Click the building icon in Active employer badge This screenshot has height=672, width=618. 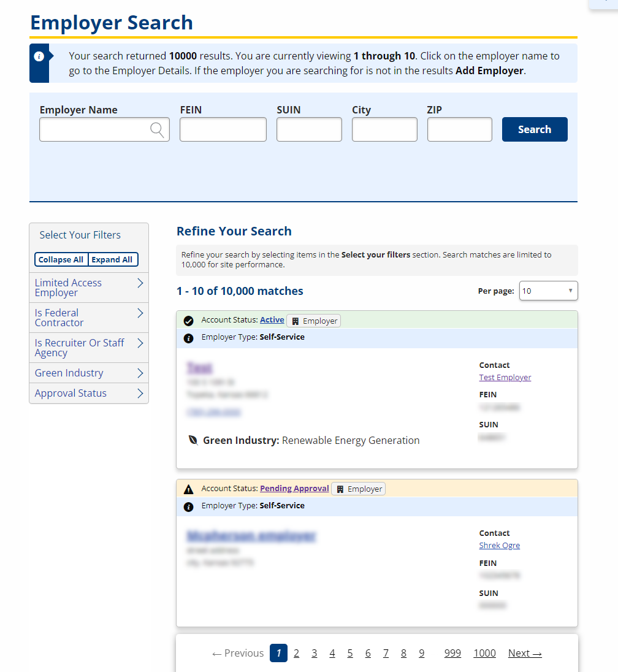pos(296,321)
